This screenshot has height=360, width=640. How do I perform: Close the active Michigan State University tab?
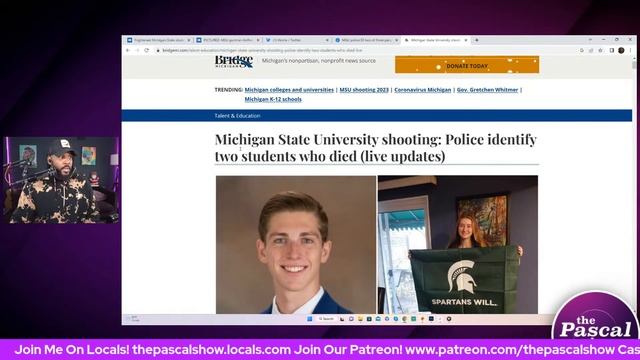(x=466, y=40)
